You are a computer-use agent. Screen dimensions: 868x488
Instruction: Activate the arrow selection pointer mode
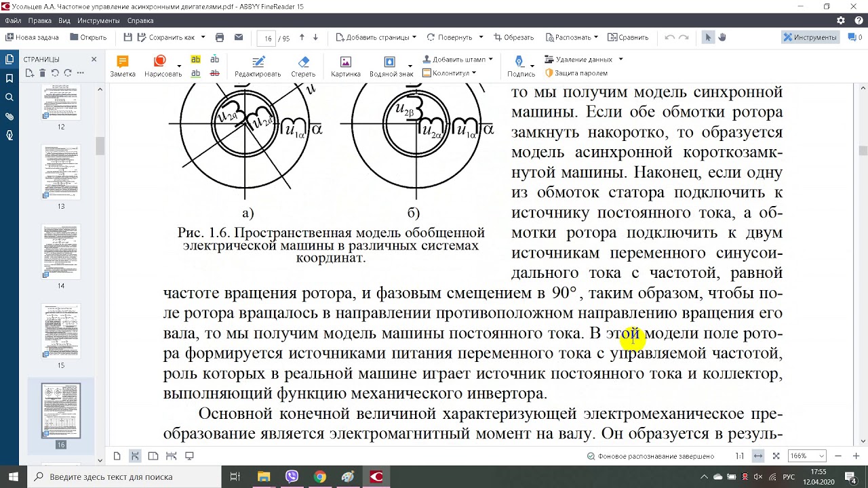[708, 37]
